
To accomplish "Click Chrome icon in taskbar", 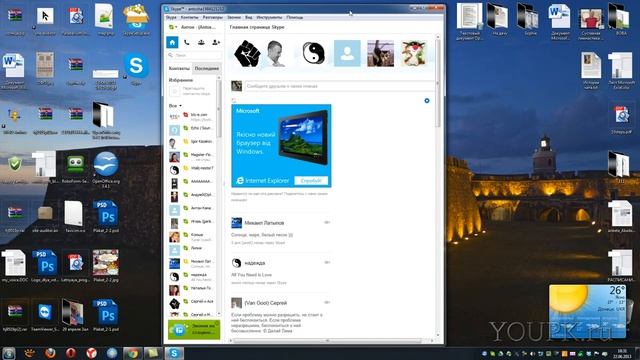I will point(132,353).
